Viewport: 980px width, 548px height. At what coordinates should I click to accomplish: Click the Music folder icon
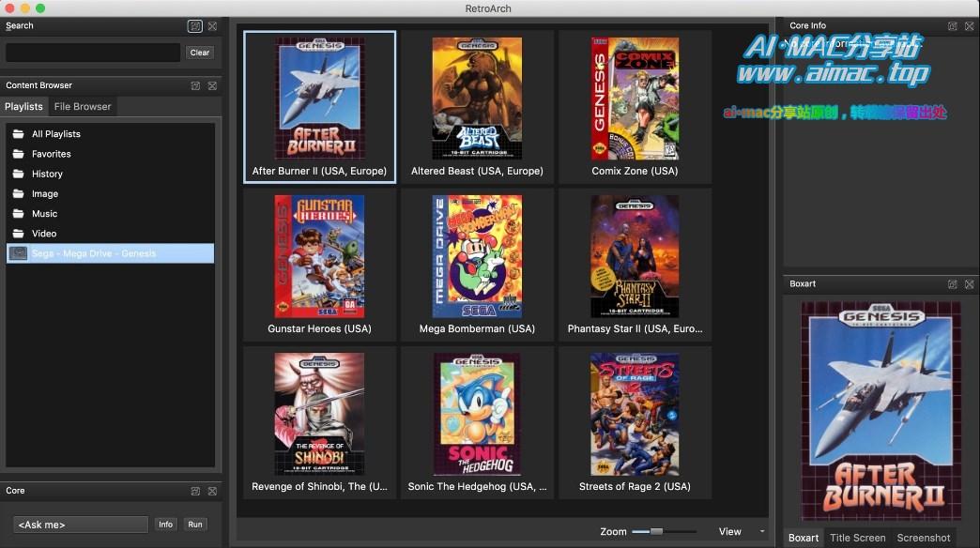click(x=19, y=214)
